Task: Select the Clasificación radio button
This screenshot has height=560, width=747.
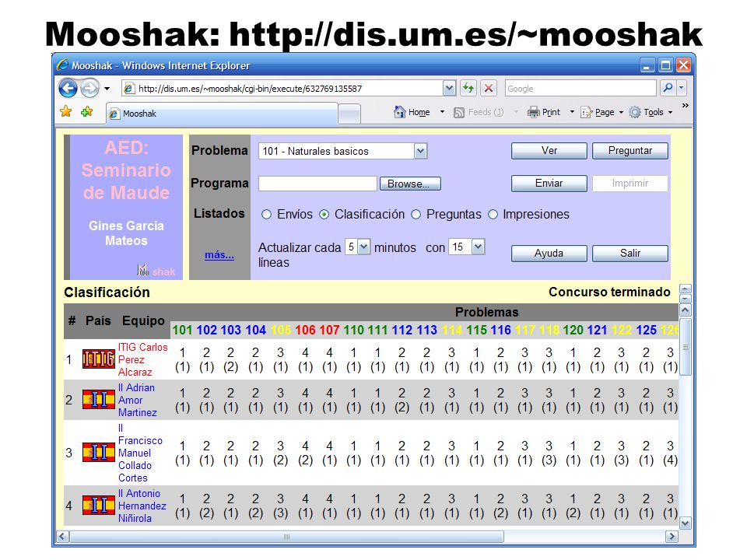Action: coord(324,215)
